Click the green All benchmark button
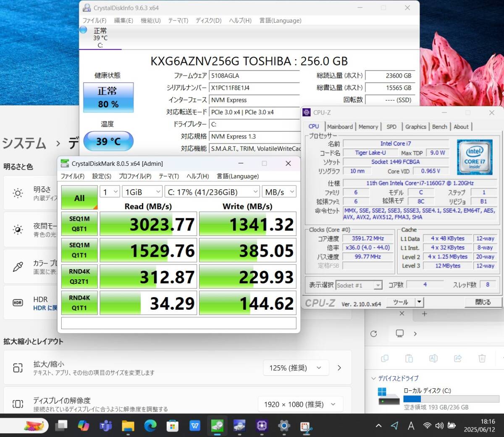The width and height of the screenshot is (504, 437). [x=79, y=198]
